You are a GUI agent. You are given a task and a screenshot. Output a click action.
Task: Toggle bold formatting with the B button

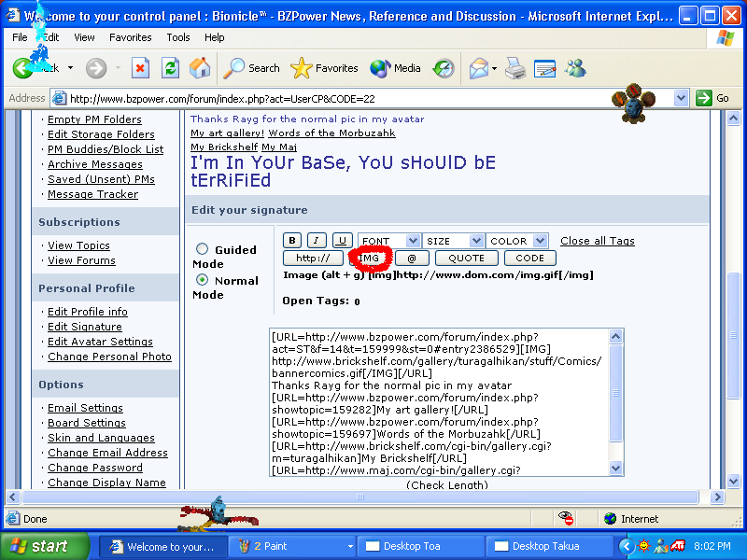(x=291, y=240)
